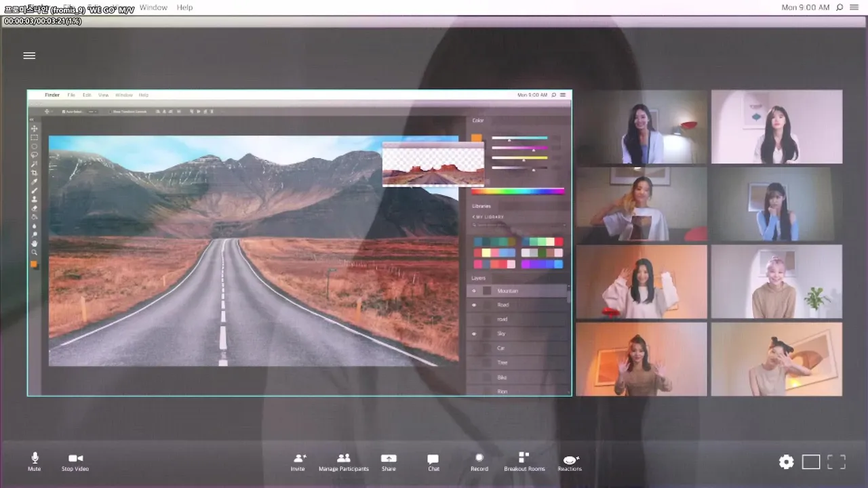
Task: Collapse the toolbox with double-arrow icon
Action: click(x=32, y=119)
